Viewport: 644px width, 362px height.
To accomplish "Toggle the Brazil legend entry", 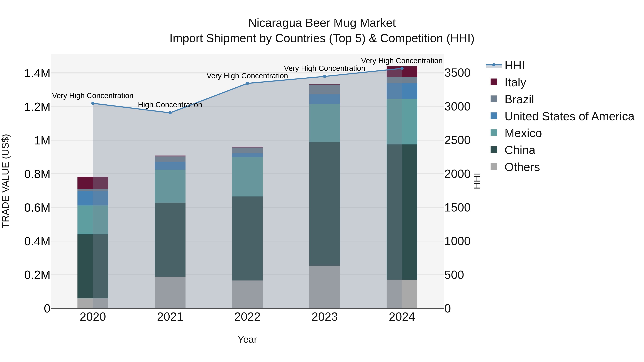I will (x=512, y=99).
